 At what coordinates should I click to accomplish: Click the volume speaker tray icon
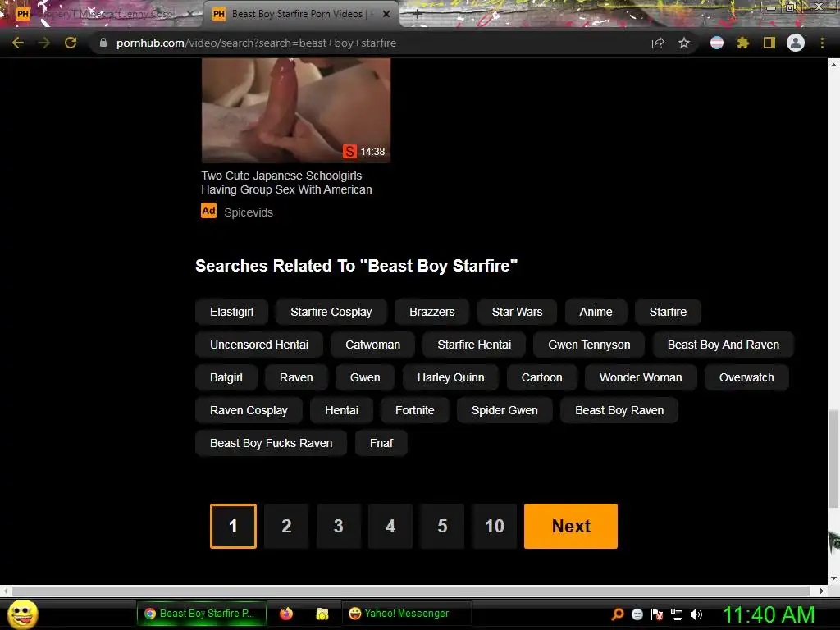696,614
